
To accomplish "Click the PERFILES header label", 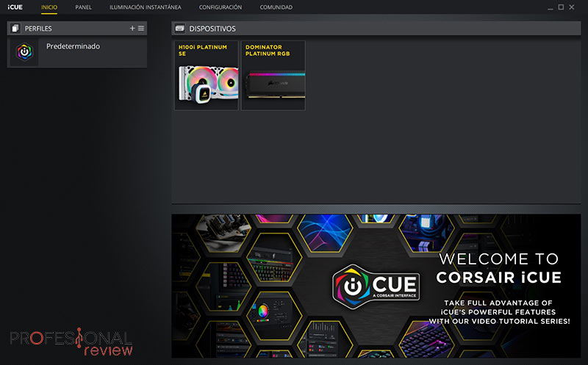I will click(38, 29).
